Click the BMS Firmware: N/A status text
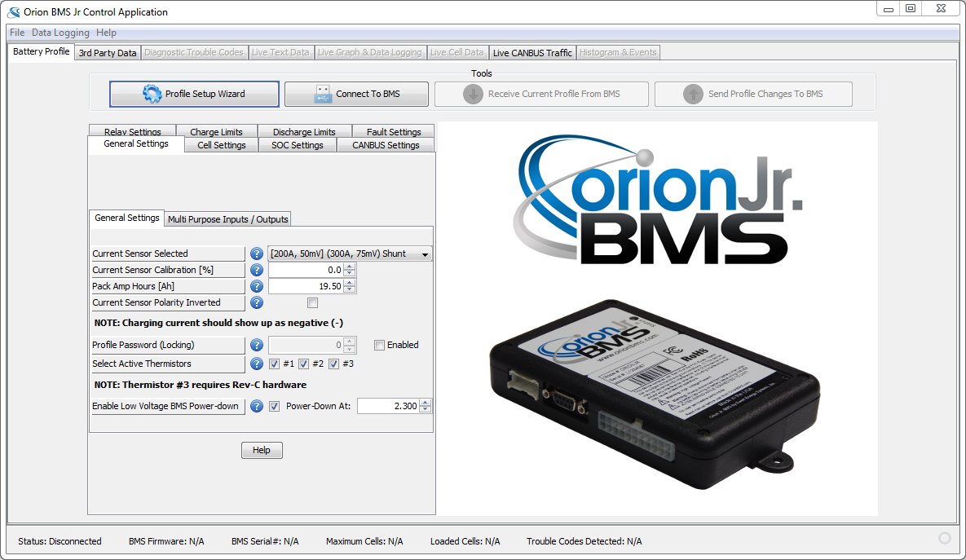The image size is (966, 560). coord(166,541)
